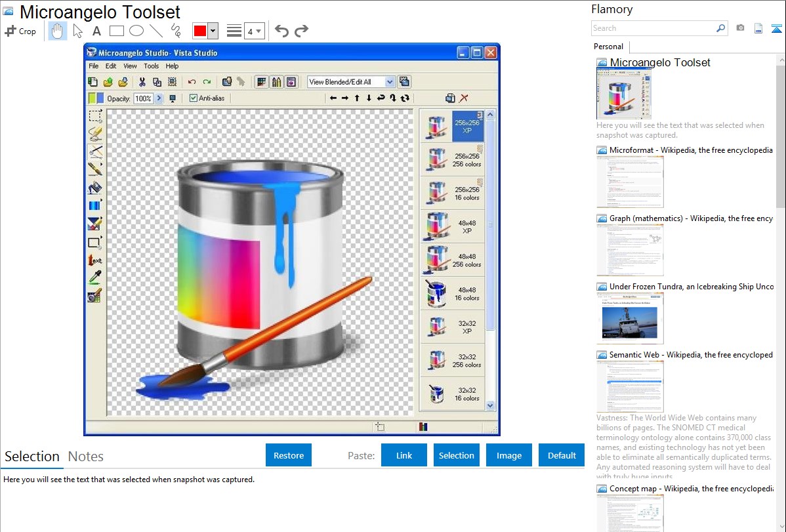Click the undo arrow

coord(281,31)
